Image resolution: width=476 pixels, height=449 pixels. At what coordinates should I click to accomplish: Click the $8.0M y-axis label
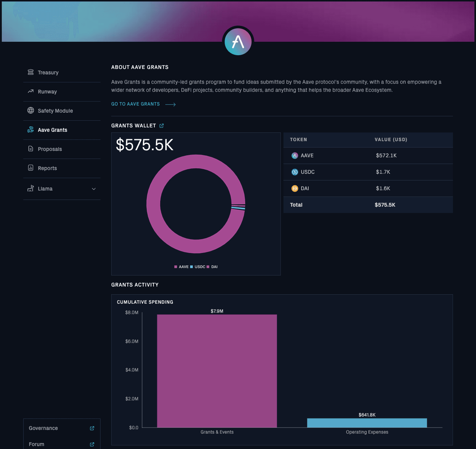coord(132,313)
